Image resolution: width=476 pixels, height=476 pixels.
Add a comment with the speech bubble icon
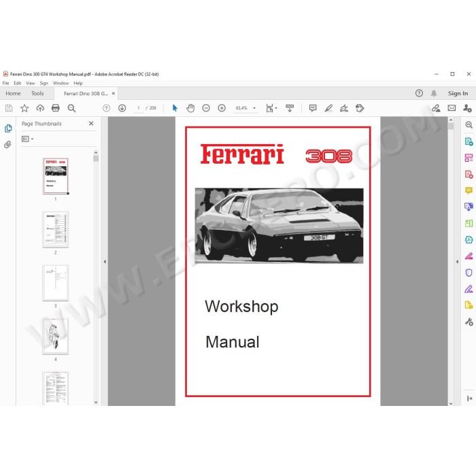point(313,108)
